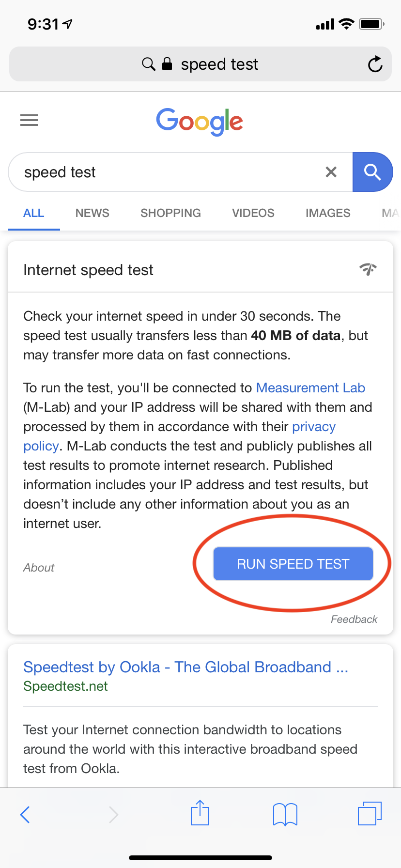Clear the search field with X

point(331,172)
